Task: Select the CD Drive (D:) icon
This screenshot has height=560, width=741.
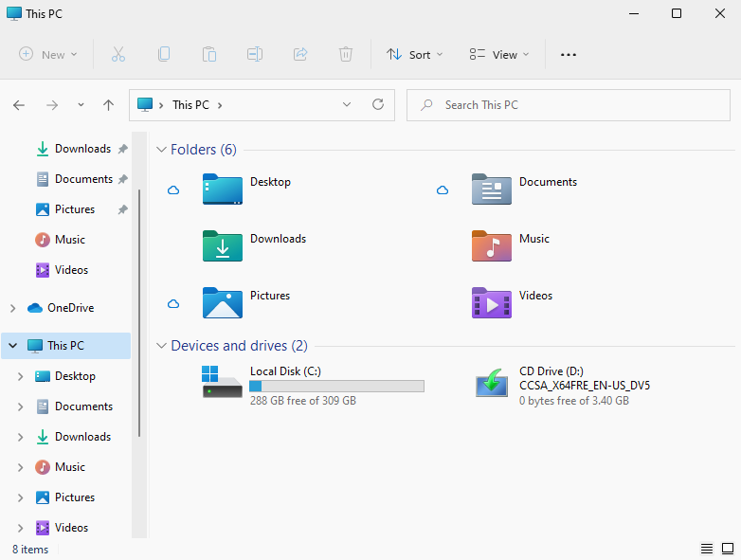Action: [492, 383]
